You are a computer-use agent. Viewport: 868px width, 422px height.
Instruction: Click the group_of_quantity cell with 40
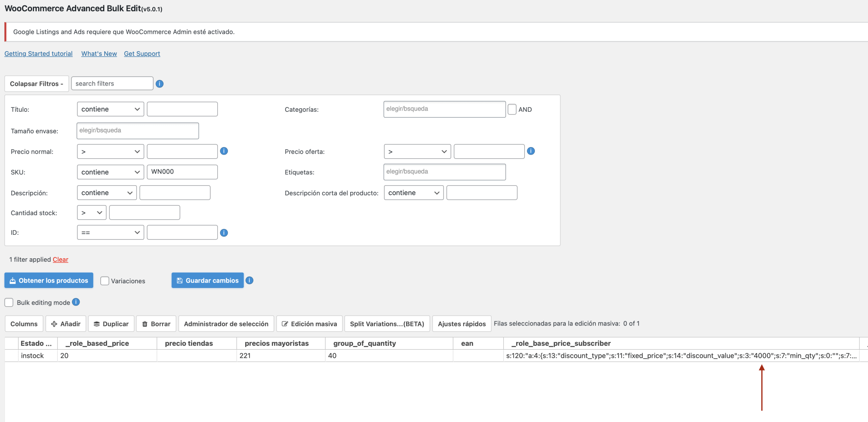(x=389, y=356)
